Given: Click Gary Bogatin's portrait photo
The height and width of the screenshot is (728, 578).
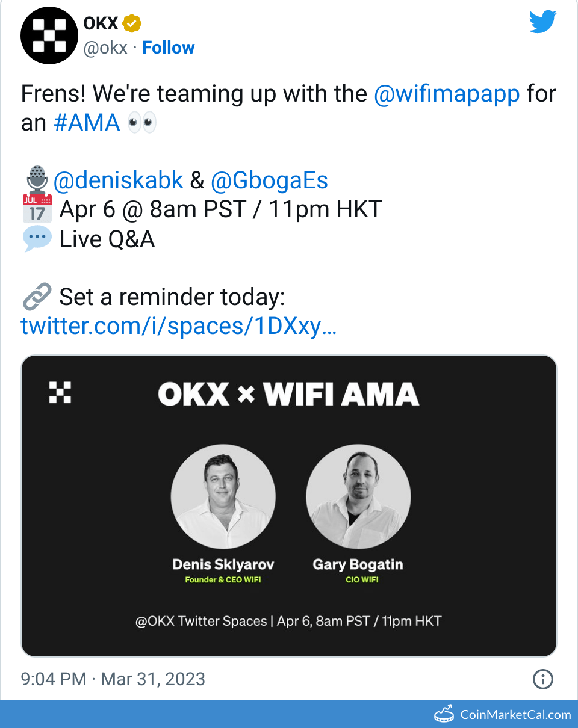Looking at the screenshot, I should (x=358, y=496).
